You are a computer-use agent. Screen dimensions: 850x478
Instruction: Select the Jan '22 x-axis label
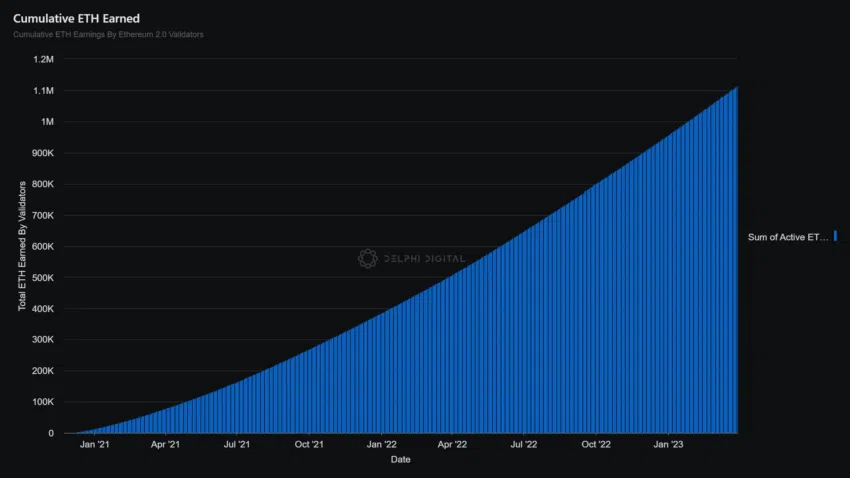pos(381,445)
